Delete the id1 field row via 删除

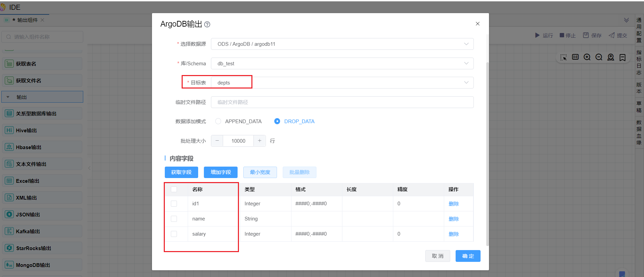(454, 204)
